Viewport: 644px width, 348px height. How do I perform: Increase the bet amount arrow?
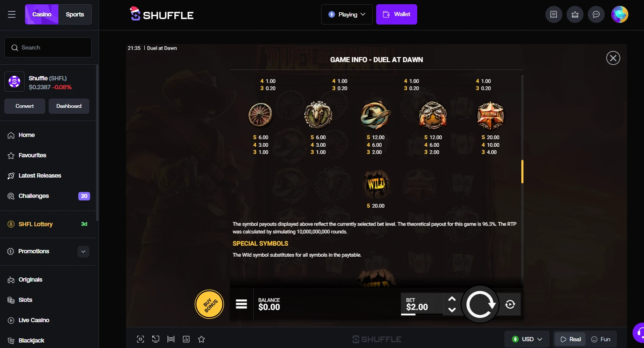click(452, 299)
